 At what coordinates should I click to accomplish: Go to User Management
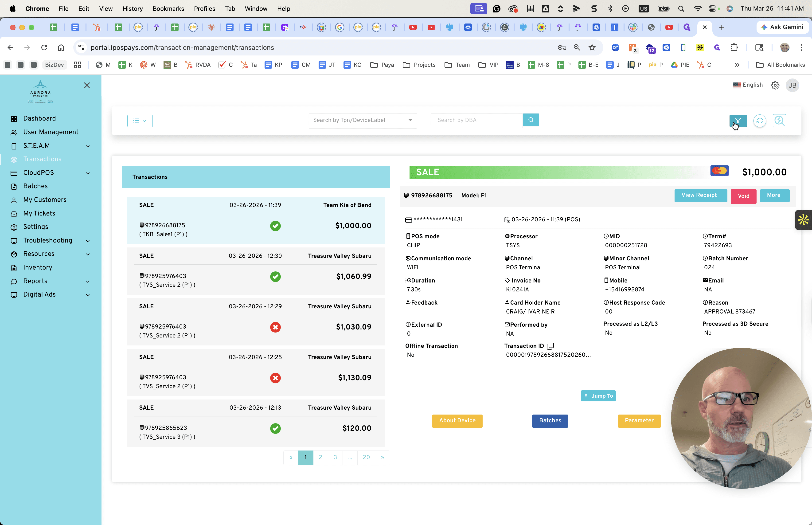tap(51, 132)
